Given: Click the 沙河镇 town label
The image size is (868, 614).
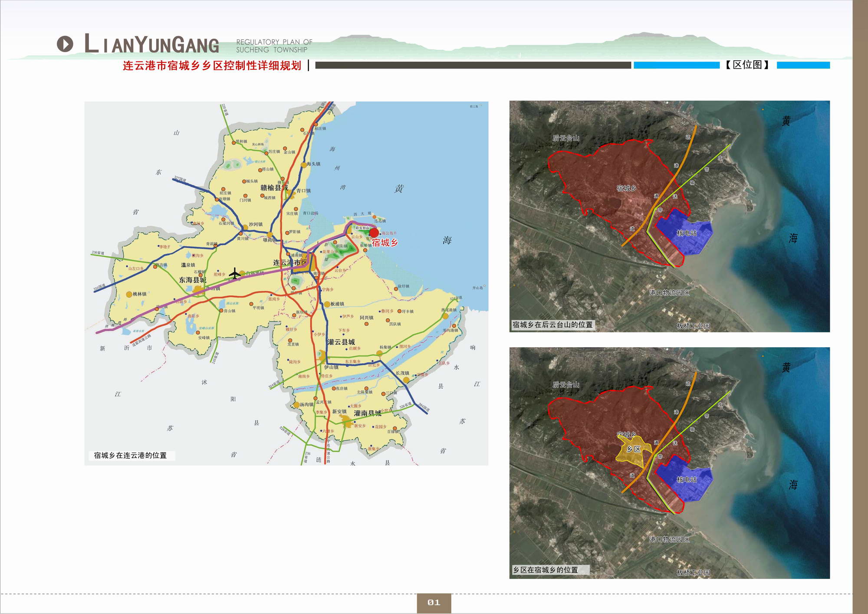Looking at the screenshot, I should 256,224.
